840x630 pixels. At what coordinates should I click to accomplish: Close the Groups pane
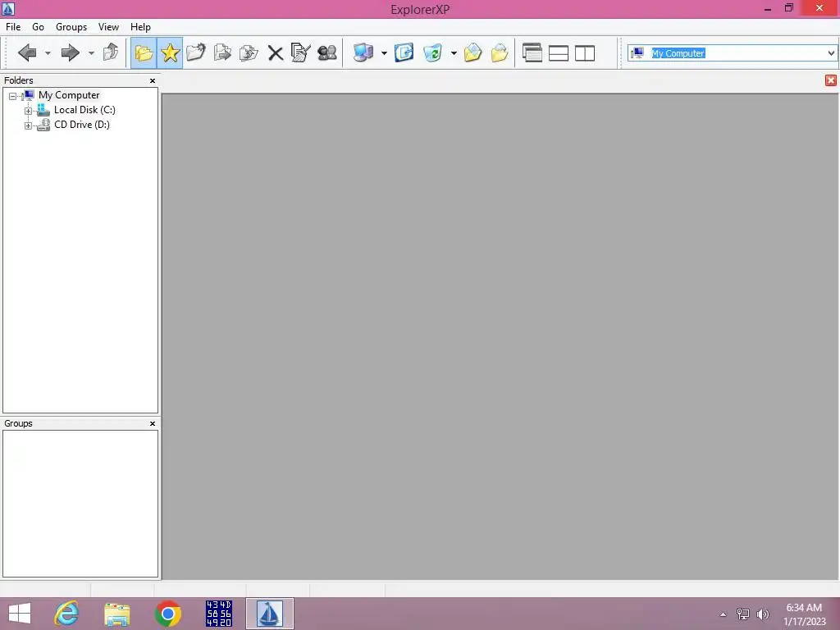tap(153, 424)
